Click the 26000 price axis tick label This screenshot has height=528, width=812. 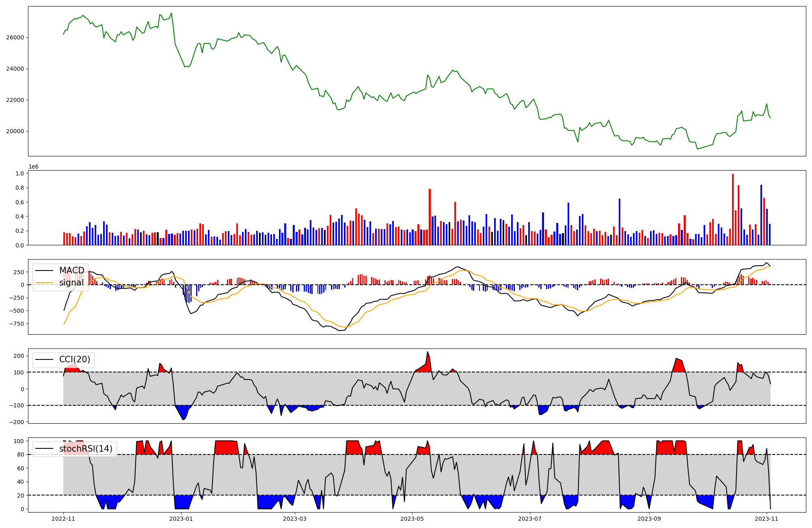tap(16, 37)
